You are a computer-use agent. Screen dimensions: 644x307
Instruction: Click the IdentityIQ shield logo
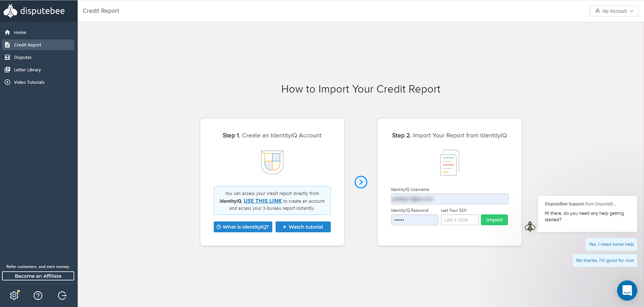tap(272, 162)
